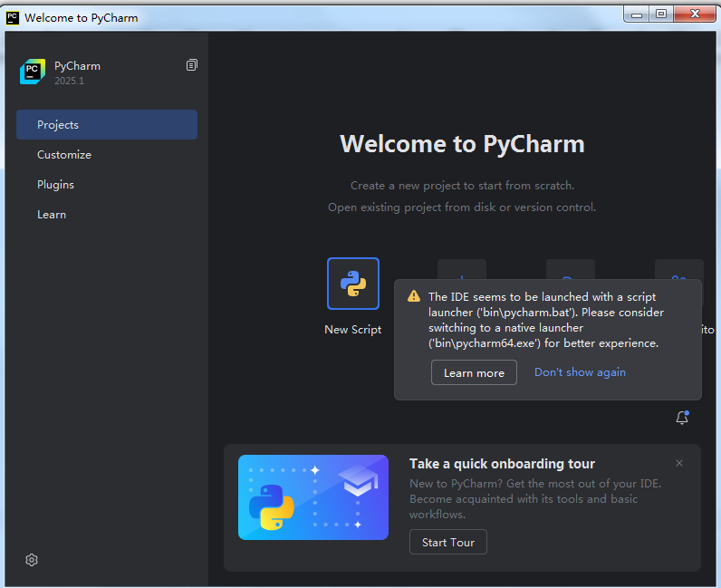721x588 pixels.
Task: Close the onboarding tour banner
Action: coord(679,463)
